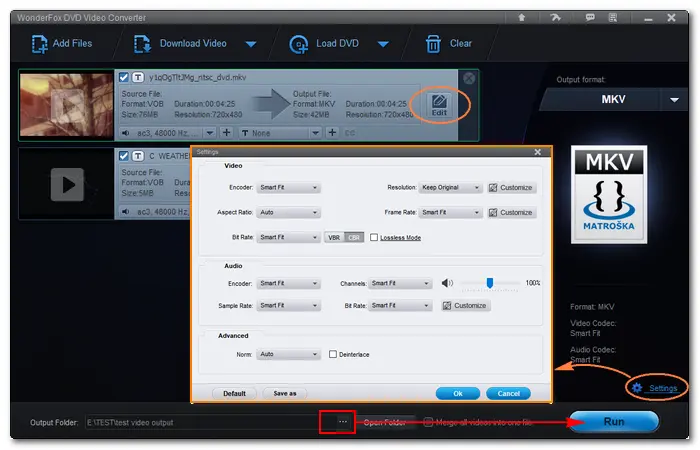Mute using the volume speaker icon

pos(447,283)
